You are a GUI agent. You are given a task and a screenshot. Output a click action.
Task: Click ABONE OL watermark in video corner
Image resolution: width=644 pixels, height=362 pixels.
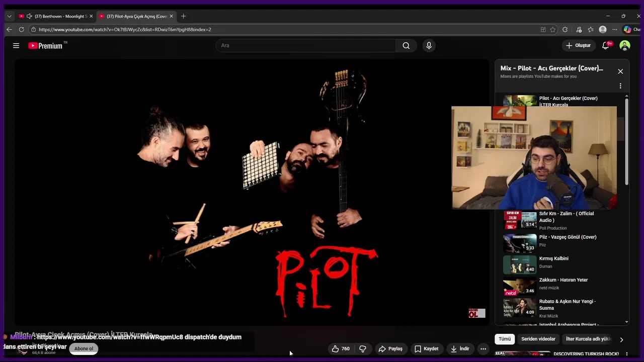[477, 313]
